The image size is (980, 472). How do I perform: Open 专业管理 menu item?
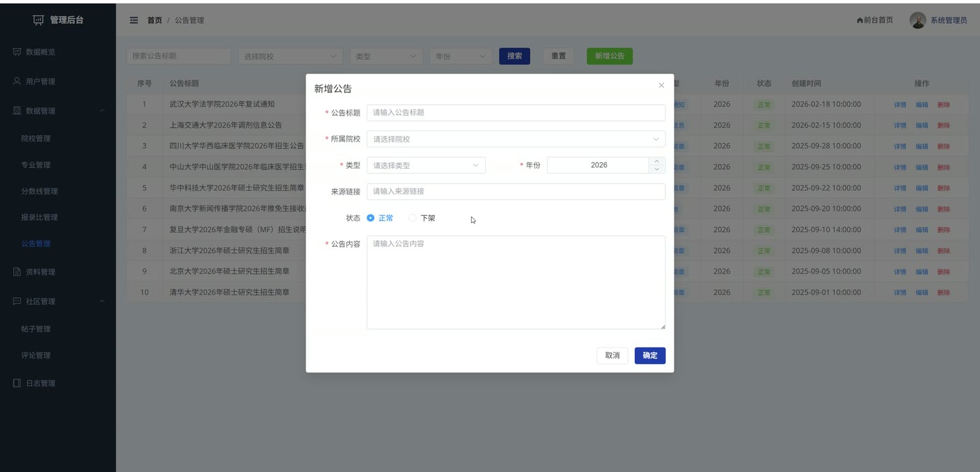point(35,165)
